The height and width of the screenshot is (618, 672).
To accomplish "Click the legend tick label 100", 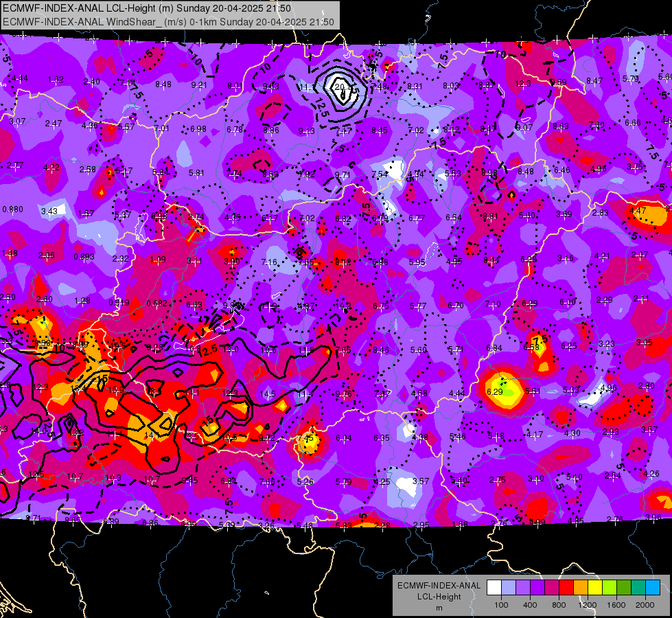I will click(x=501, y=605).
